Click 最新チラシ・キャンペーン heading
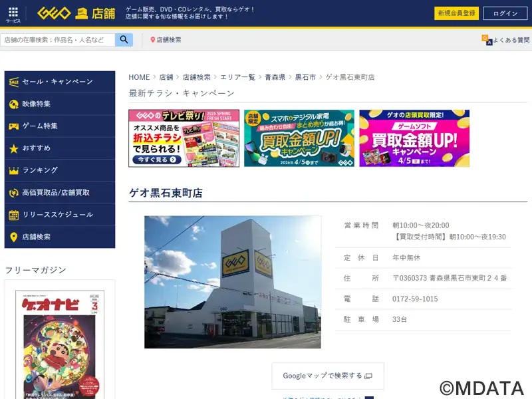The width and height of the screenshot is (532, 399). coord(182,93)
